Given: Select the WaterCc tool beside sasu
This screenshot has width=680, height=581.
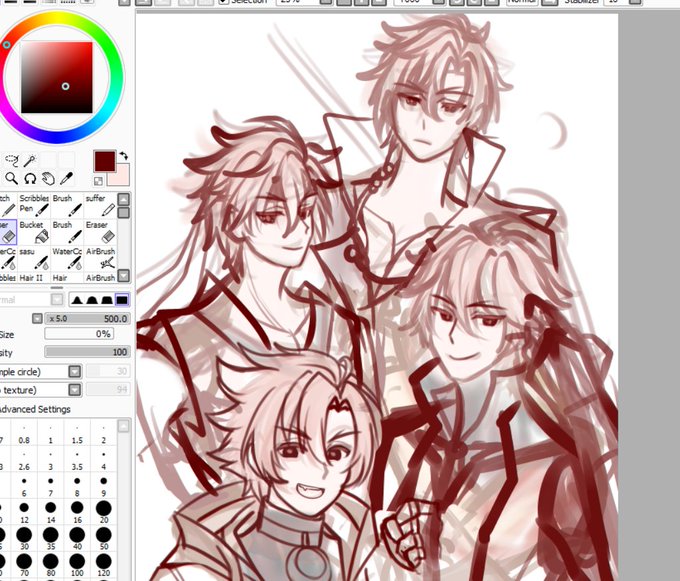Looking at the screenshot, I should (x=67, y=258).
